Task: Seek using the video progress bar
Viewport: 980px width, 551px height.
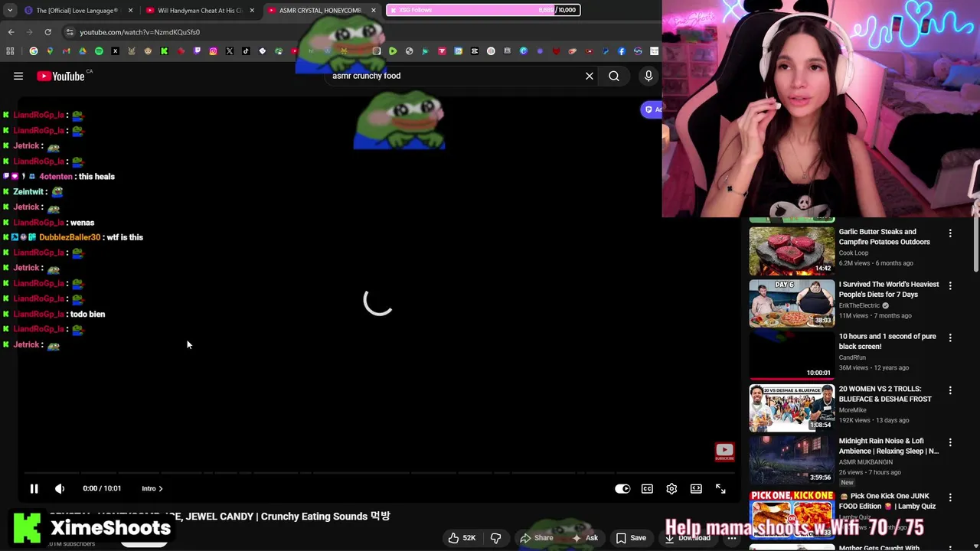Action: click(x=378, y=472)
